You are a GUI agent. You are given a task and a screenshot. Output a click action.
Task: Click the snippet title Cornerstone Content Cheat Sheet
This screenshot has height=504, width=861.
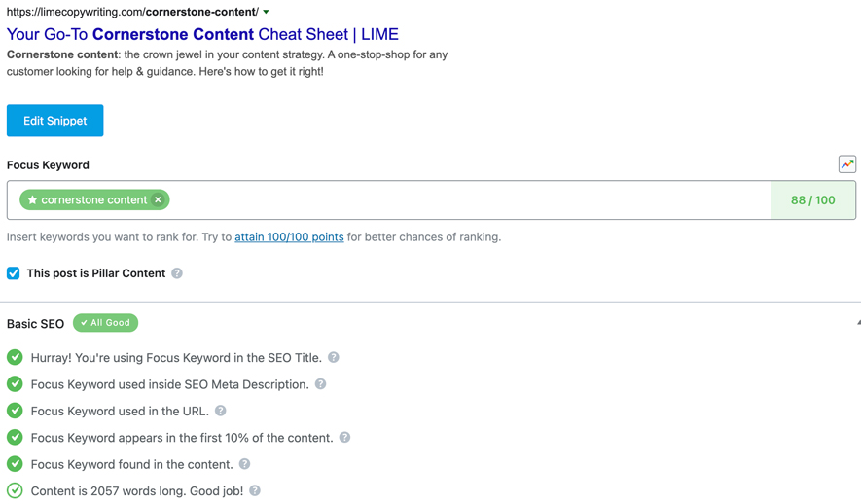(x=202, y=34)
